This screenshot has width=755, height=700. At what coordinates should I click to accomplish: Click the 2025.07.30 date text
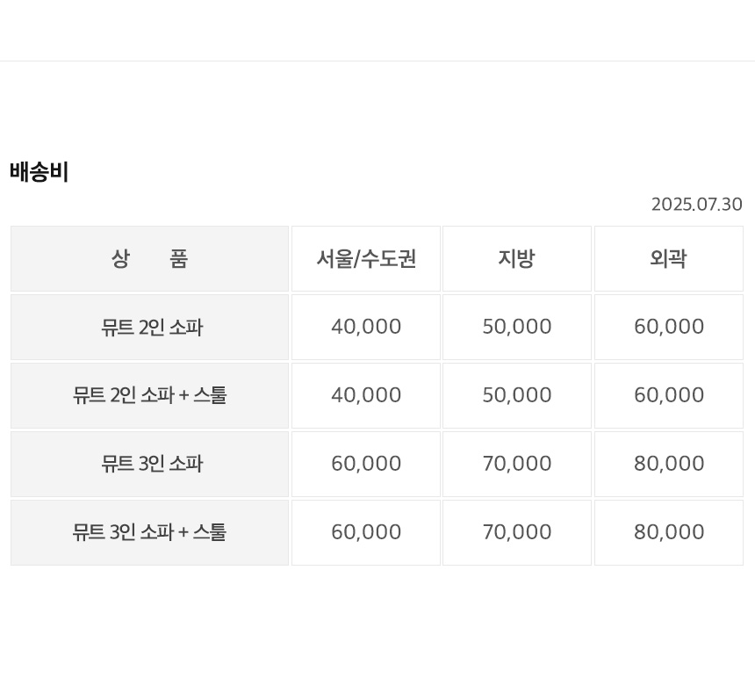[696, 205]
